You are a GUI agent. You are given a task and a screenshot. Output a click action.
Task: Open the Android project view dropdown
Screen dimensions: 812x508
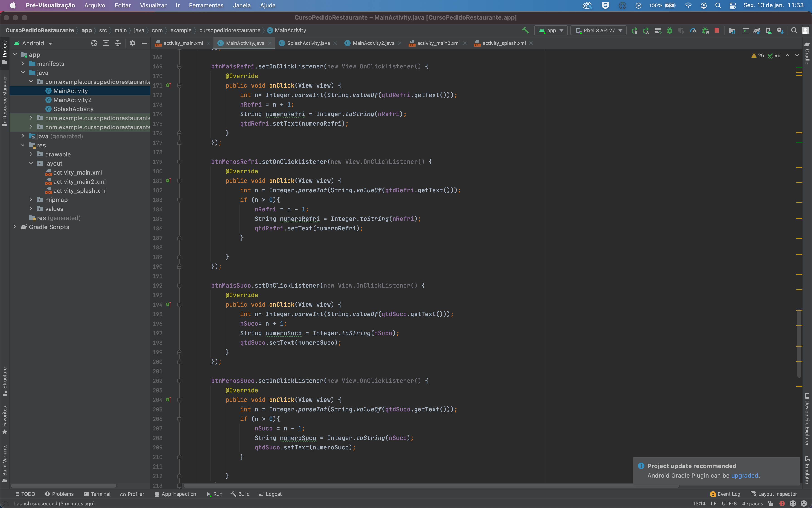point(33,43)
